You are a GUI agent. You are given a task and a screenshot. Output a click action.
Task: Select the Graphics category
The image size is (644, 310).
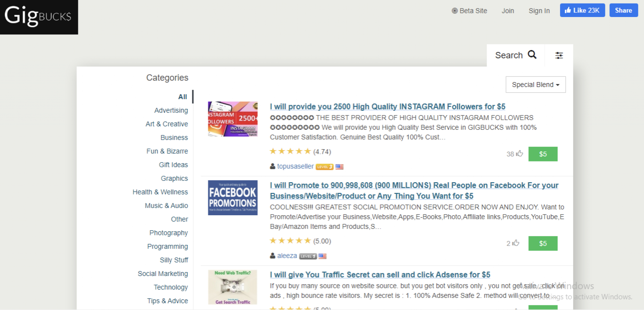click(x=174, y=178)
